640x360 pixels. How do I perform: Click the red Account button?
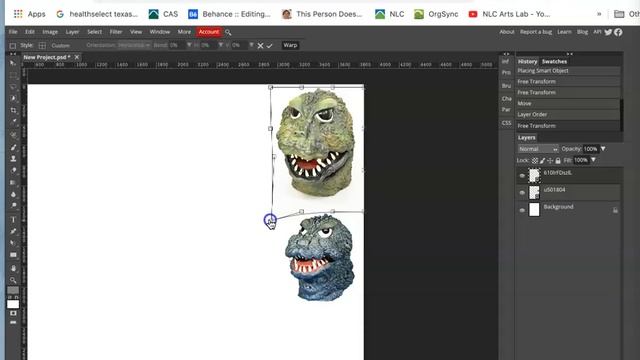209,32
